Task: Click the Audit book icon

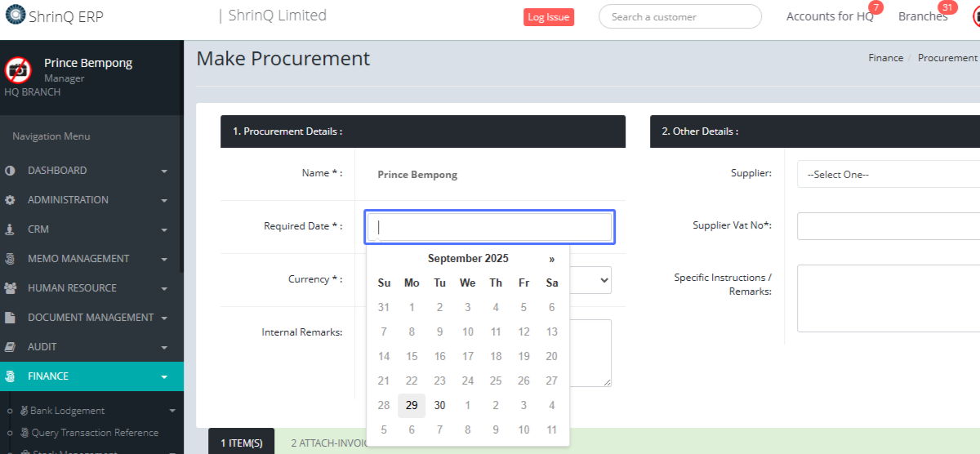Action: (10, 347)
